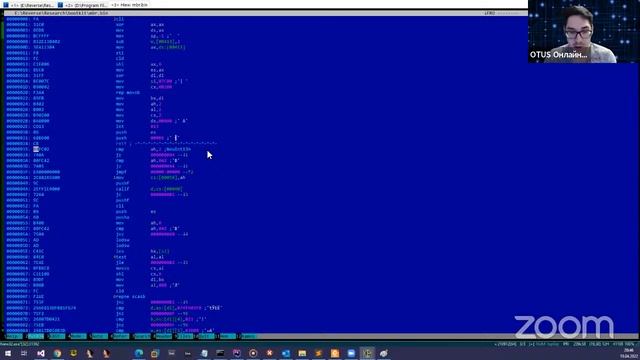The width and height of the screenshot is (640, 360).
Task: Click the first function-key button in the Hiew bar
Action: pos(14,336)
